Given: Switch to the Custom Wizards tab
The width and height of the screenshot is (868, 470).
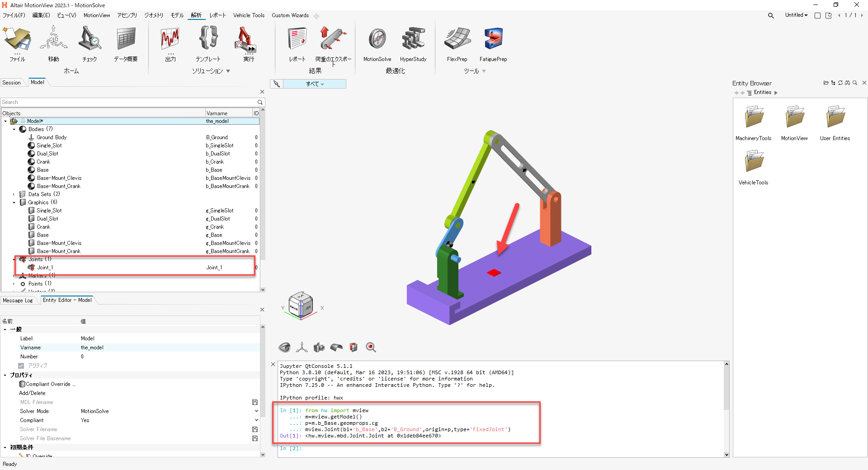Looking at the screenshot, I should point(290,15).
